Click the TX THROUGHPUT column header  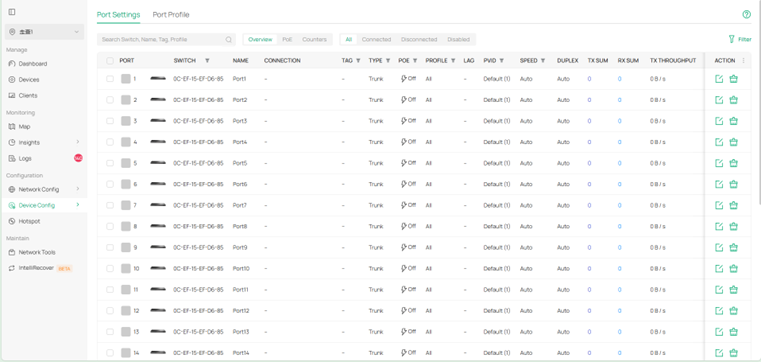click(x=673, y=61)
